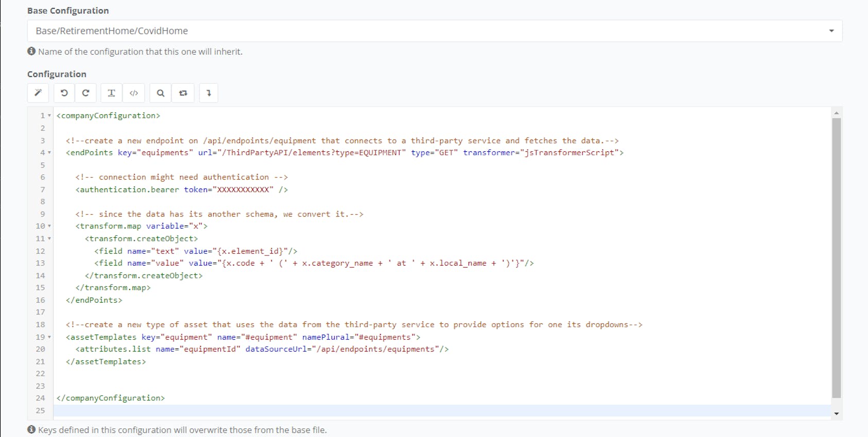Place cursor on empty line 25
The width and height of the screenshot is (868, 437).
tap(442, 411)
